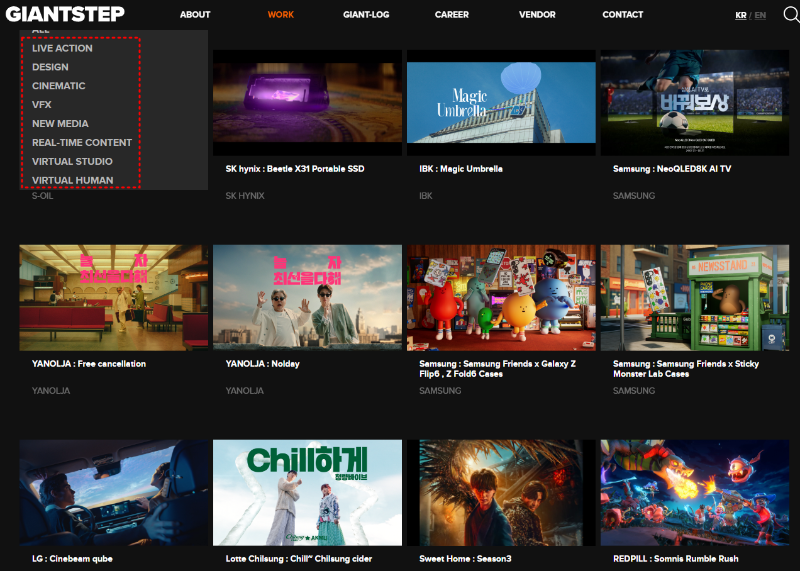800x571 pixels.
Task: Click the 'IBK' client label
Action: 426,196
